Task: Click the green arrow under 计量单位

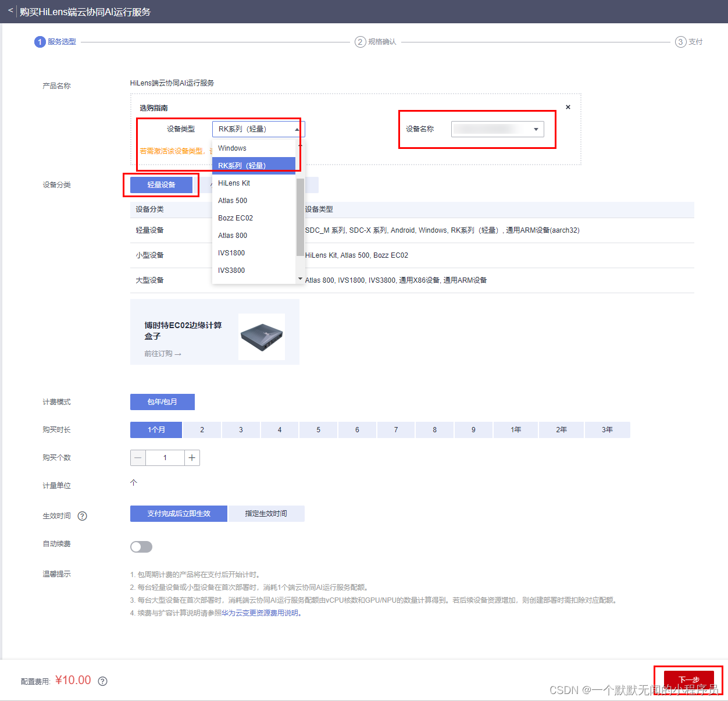Action: tap(134, 482)
